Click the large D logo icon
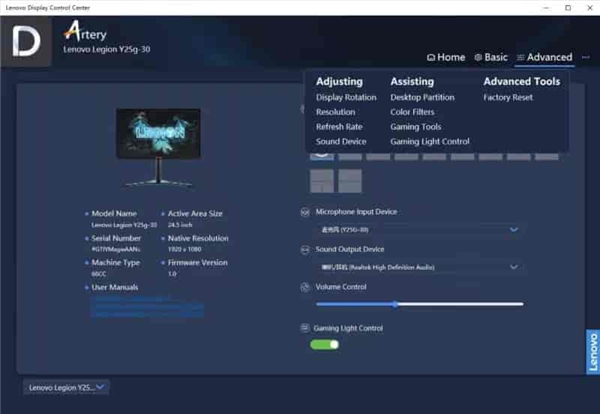The width and height of the screenshot is (600, 414). pos(26,41)
